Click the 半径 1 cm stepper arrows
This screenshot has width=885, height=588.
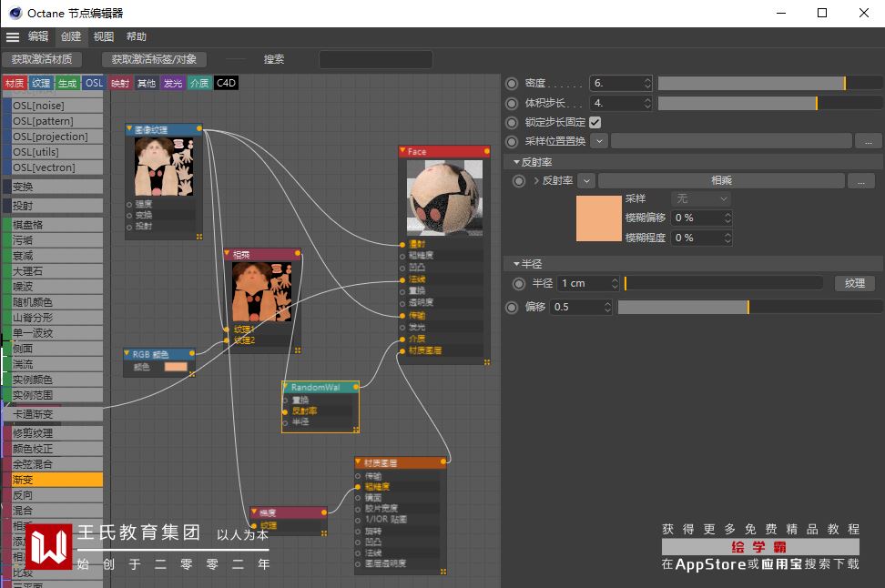click(615, 283)
